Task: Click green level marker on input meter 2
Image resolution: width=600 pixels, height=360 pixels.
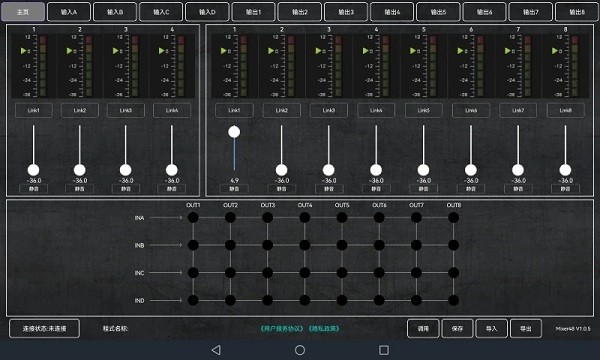Action: (69, 50)
